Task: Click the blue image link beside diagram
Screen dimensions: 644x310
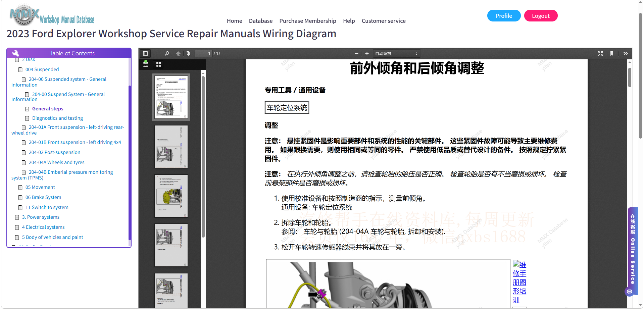Action: pos(519,282)
